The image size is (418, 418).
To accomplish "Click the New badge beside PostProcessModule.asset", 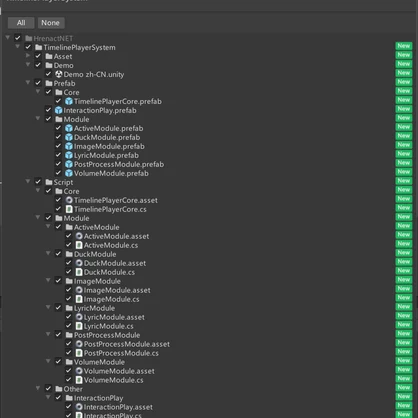I will 404,343.
